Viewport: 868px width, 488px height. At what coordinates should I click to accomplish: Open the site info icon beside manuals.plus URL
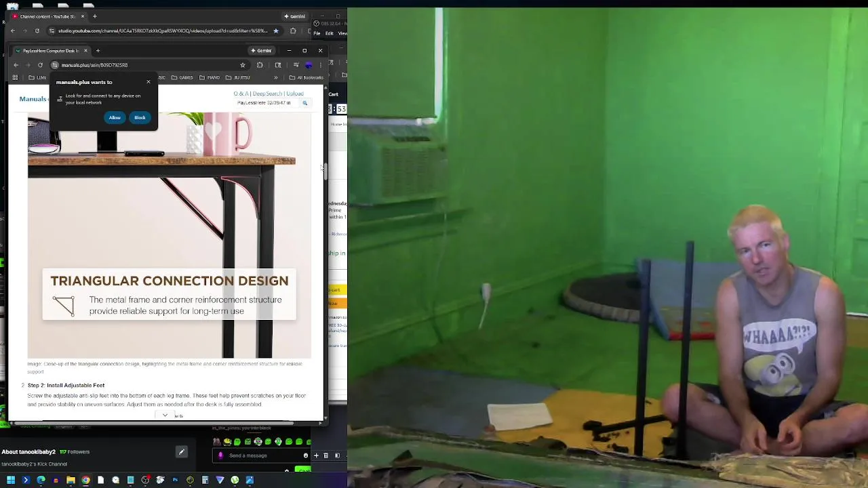point(55,65)
